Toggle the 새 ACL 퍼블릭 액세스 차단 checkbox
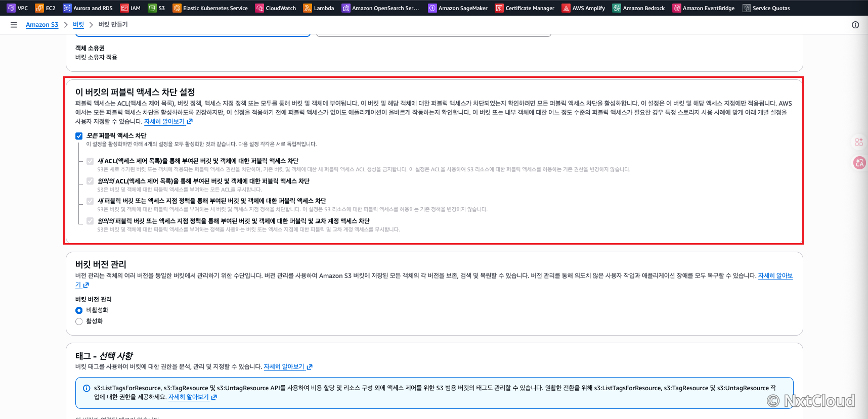This screenshot has width=868, height=419. [90, 161]
